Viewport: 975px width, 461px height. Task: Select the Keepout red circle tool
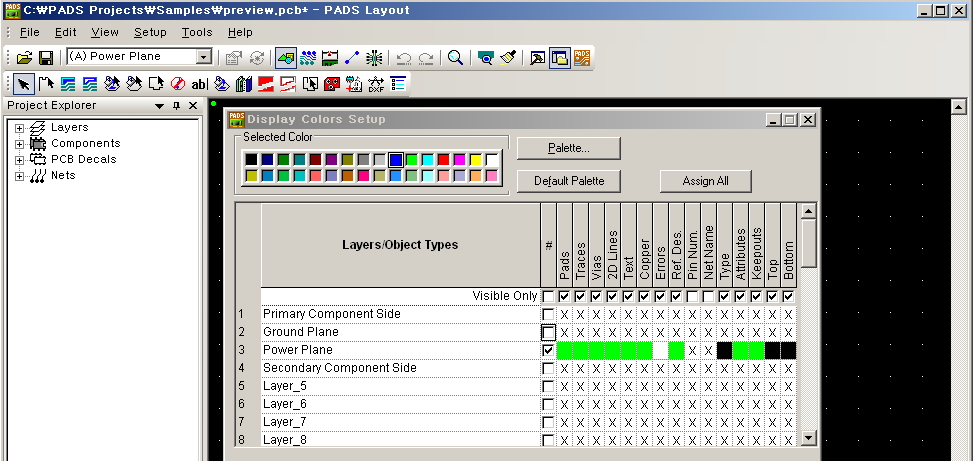[x=178, y=83]
